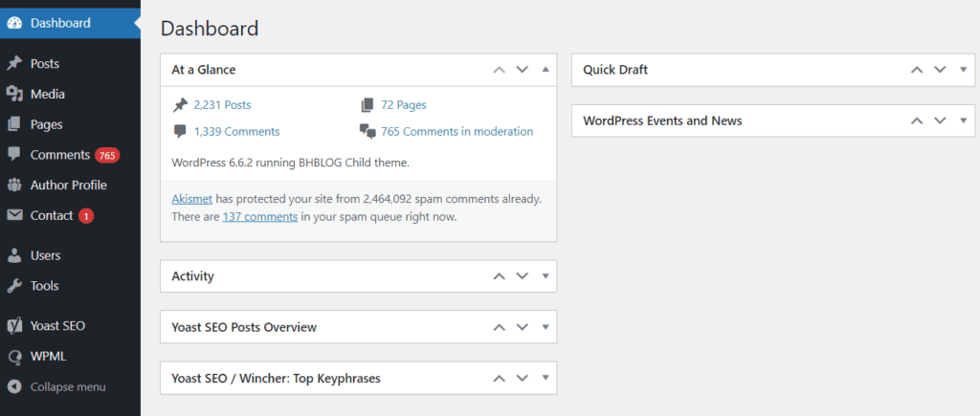This screenshot has height=416, width=980.
Task: Click the Users person icon in sidebar
Action: [x=14, y=255]
